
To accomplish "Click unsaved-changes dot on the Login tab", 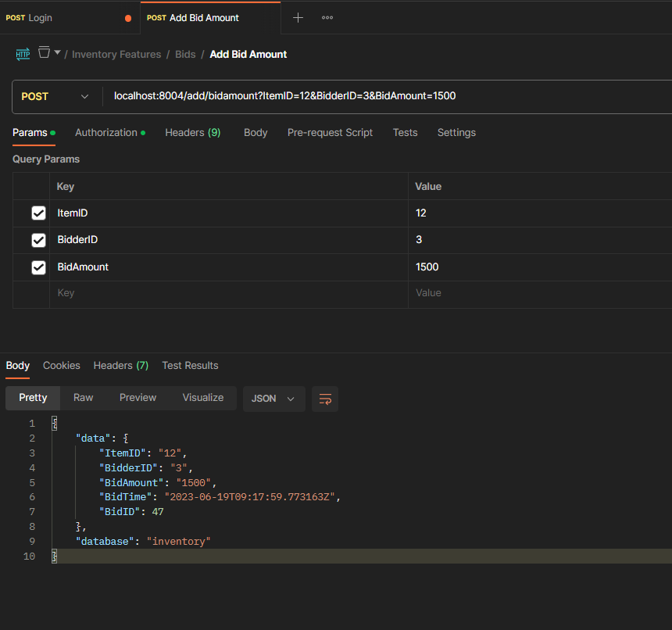I will tap(128, 18).
